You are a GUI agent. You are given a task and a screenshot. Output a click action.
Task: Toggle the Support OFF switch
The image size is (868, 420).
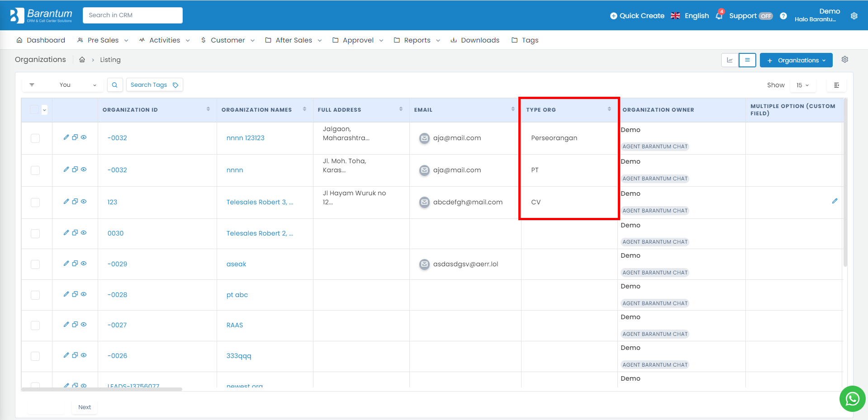(765, 16)
